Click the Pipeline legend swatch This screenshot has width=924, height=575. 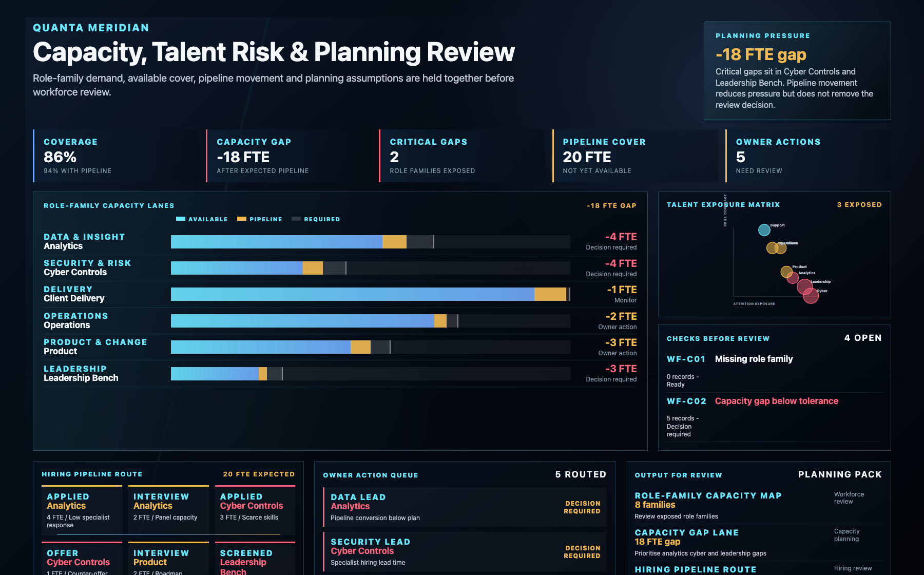(242, 219)
